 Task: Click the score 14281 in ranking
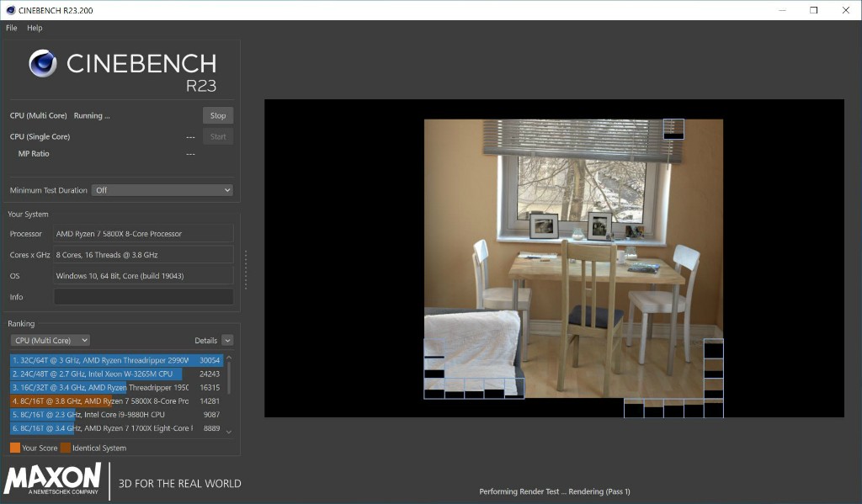[210, 401]
